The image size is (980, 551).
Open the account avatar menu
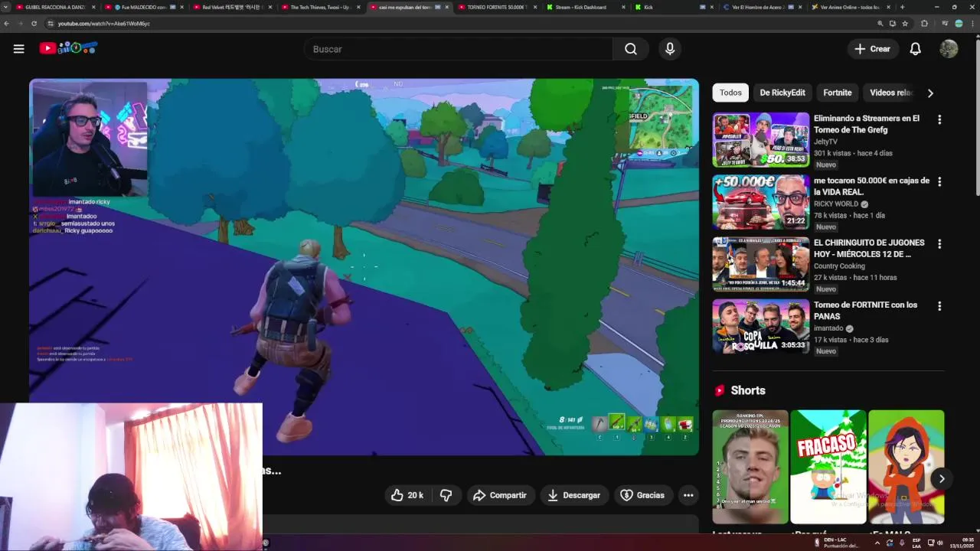[x=949, y=49]
